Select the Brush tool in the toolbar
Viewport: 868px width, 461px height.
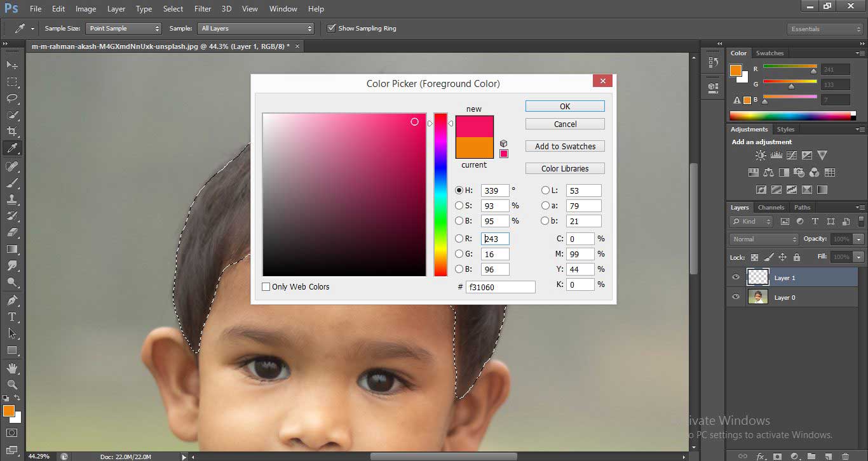click(x=13, y=182)
